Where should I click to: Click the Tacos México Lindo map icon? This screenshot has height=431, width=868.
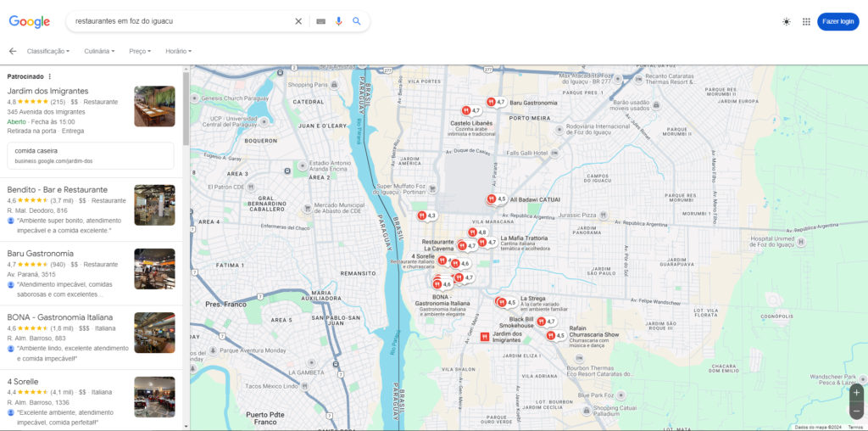[x=304, y=386]
